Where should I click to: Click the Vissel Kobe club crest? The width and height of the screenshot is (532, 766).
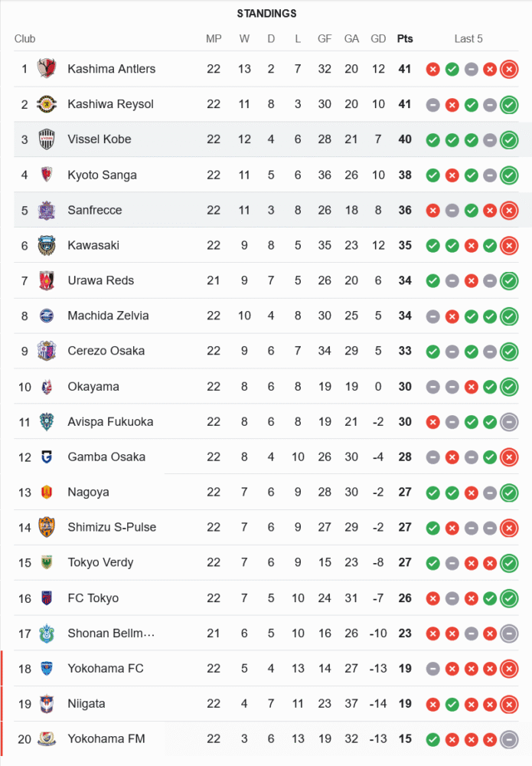(x=47, y=139)
